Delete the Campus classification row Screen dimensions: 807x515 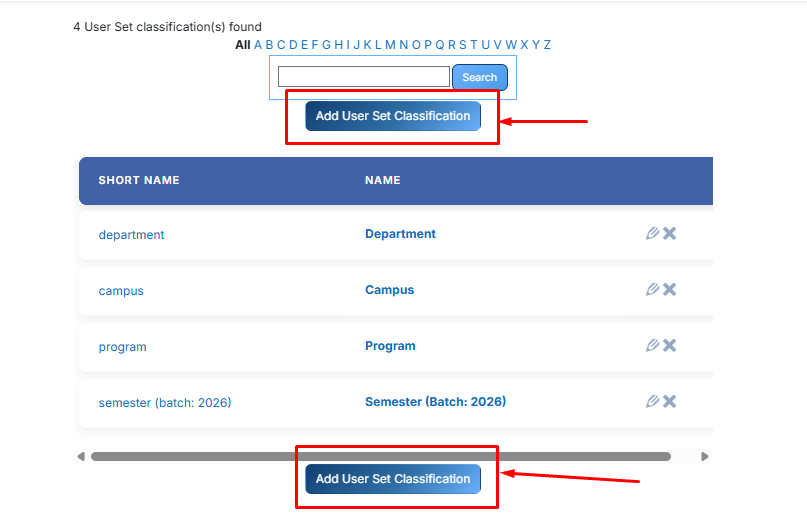(670, 290)
